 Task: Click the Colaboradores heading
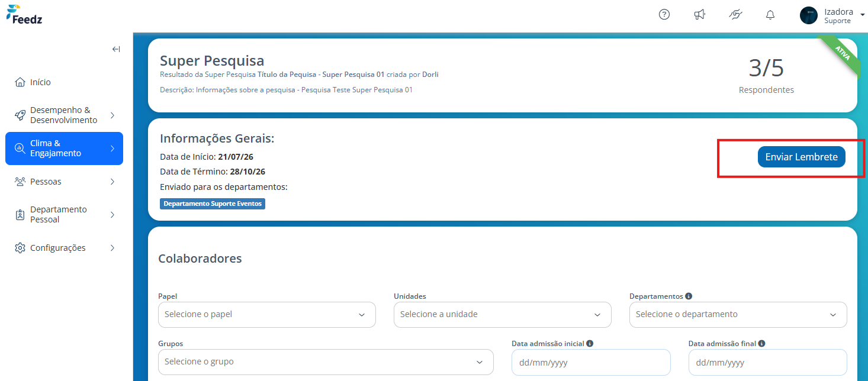[x=200, y=259]
